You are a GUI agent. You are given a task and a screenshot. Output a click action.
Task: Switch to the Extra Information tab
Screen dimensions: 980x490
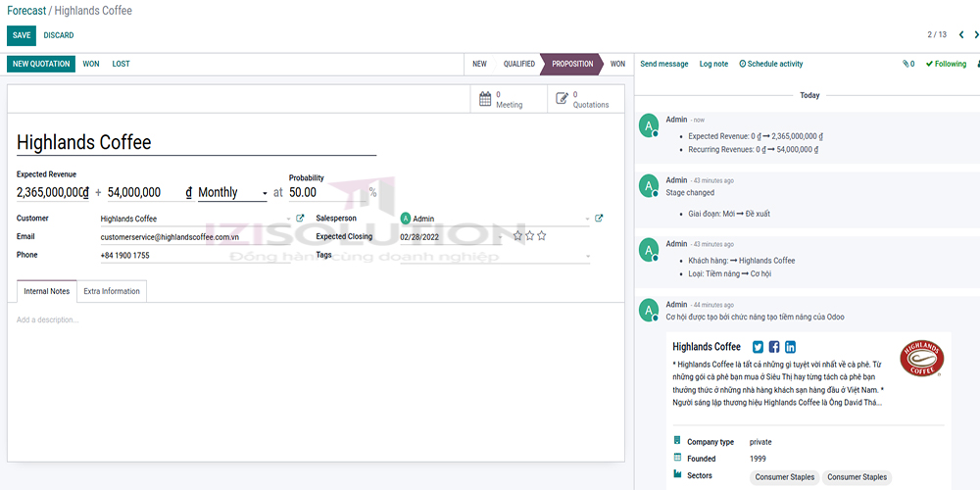click(112, 291)
